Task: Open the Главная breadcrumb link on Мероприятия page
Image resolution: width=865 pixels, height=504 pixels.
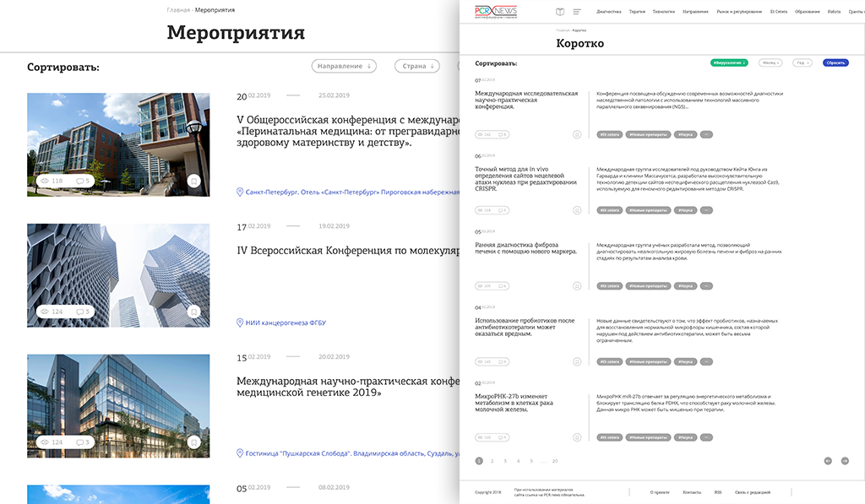Action: (177, 10)
